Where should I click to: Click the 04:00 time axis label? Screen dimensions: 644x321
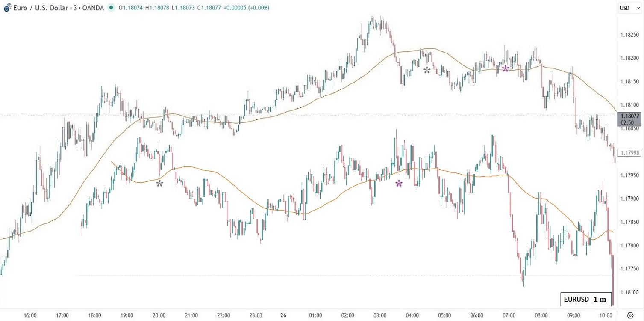tap(412, 315)
